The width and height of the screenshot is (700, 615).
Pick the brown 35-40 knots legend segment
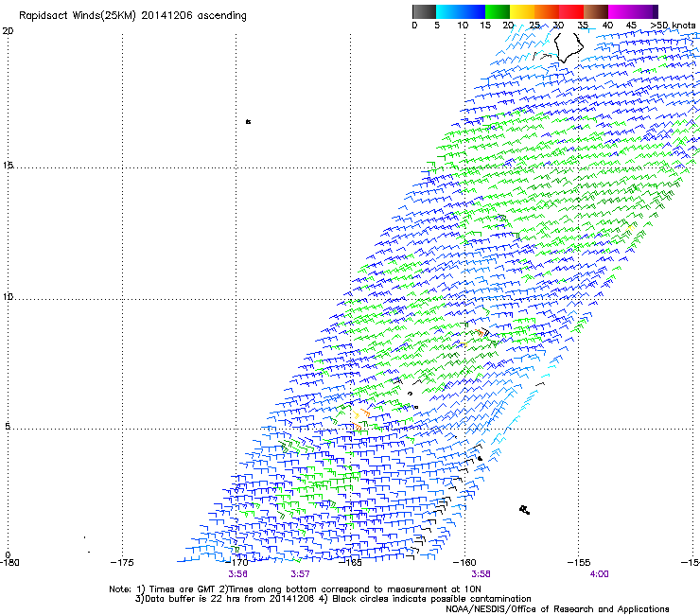pyautogui.click(x=596, y=11)
